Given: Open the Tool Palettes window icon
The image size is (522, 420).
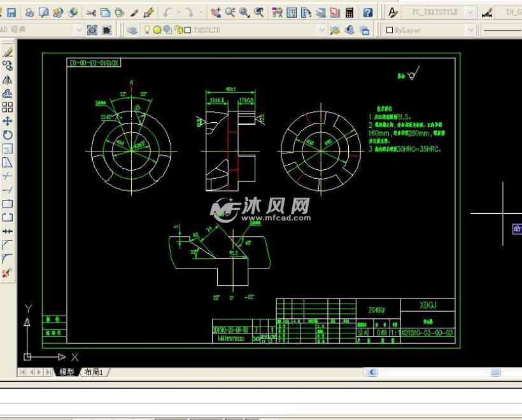Looking at the screenshot, I should (x=306, y=13).
